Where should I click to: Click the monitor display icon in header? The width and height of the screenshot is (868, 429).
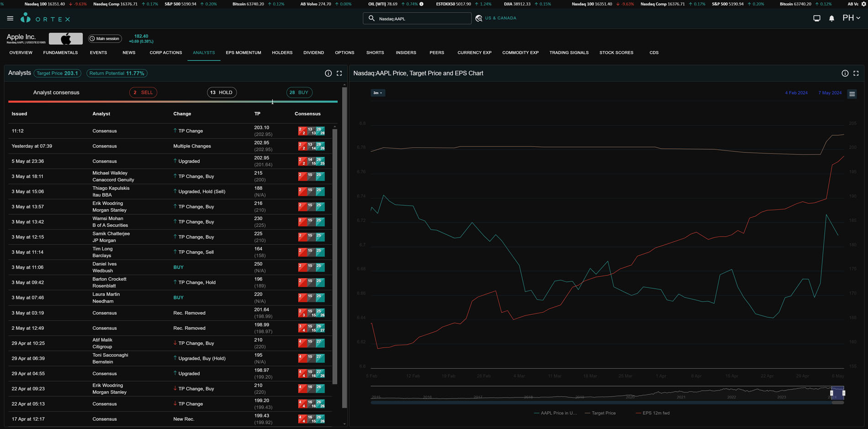817,19
